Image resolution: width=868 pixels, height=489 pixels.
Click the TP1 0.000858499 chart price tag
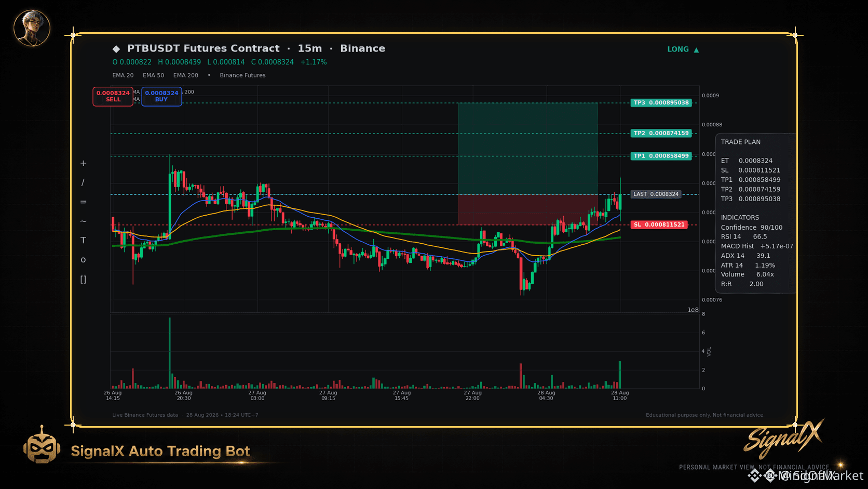(x=661, y=156)
